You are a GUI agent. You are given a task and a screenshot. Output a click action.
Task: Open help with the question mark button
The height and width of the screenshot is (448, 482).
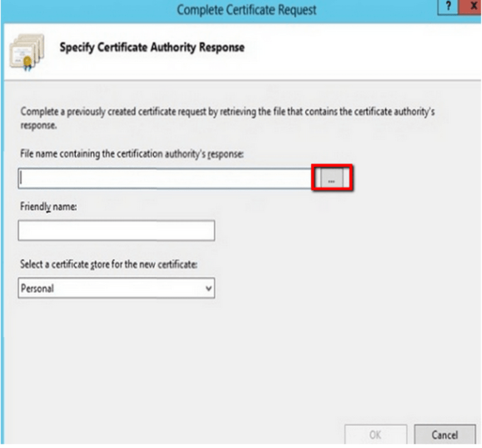(x=448, y=7)
